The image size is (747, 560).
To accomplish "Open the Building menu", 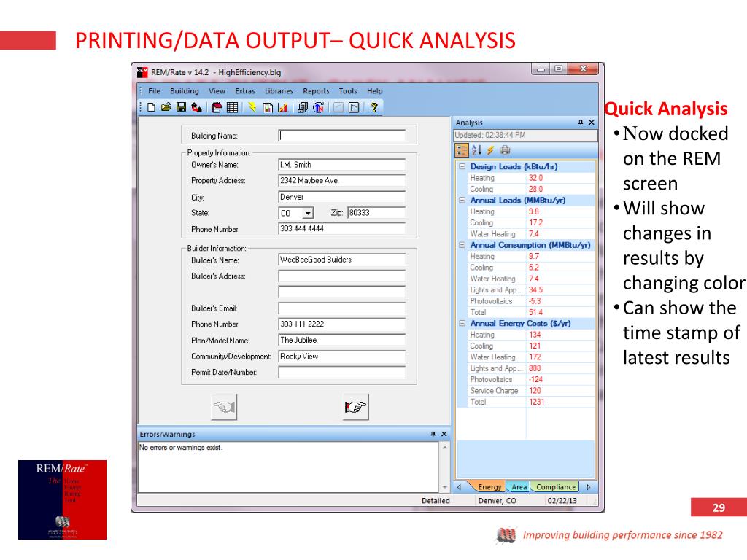I will (185, 91).
